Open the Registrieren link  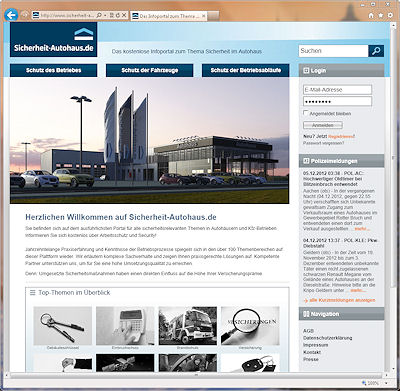coord(342,136)
